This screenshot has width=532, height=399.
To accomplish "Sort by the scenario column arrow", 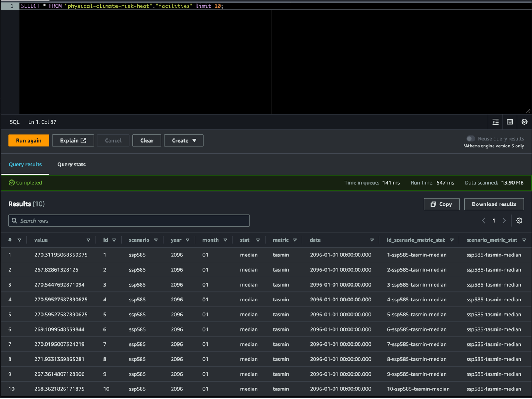I will pyautogui.click(x=156, y=240).
